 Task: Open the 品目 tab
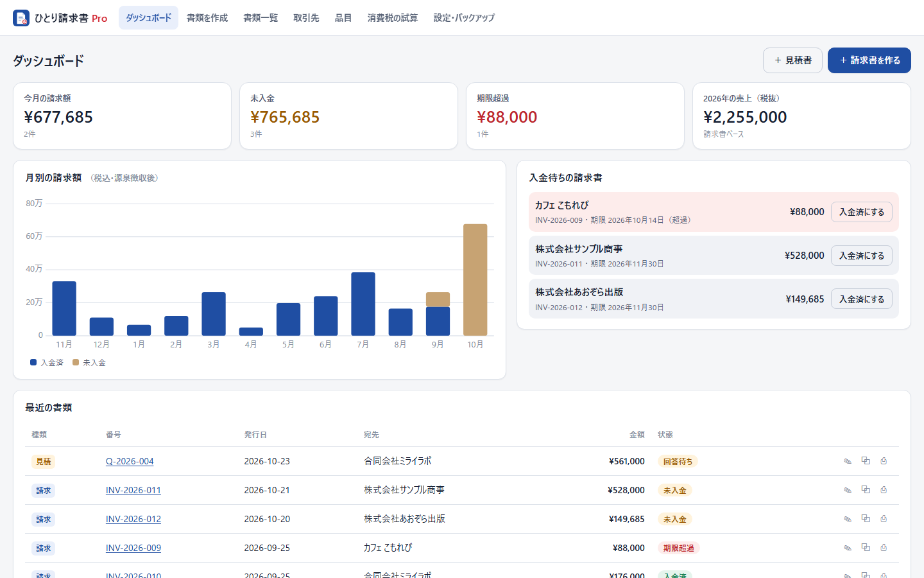point(343,18)
